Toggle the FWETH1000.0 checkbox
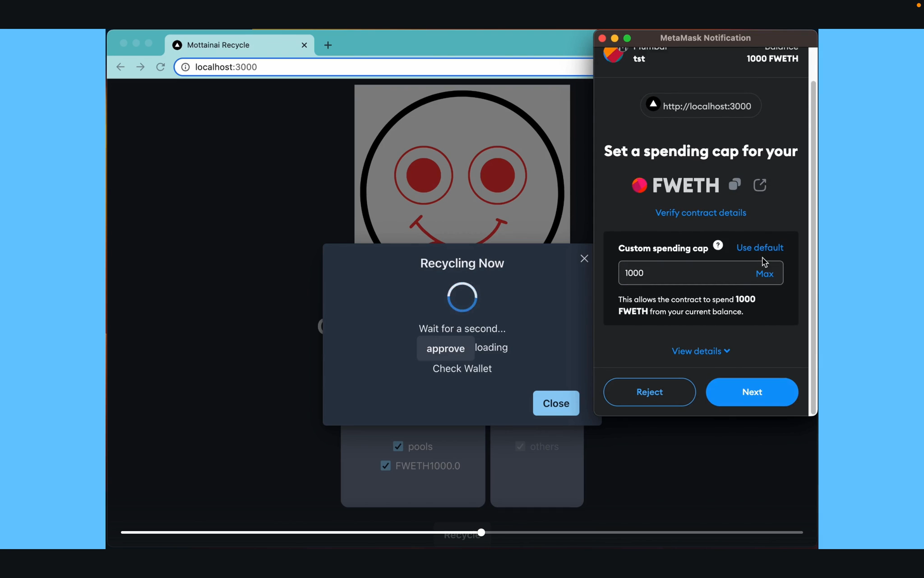This screenshot has width=924, height=578. (x=385, y=466)
